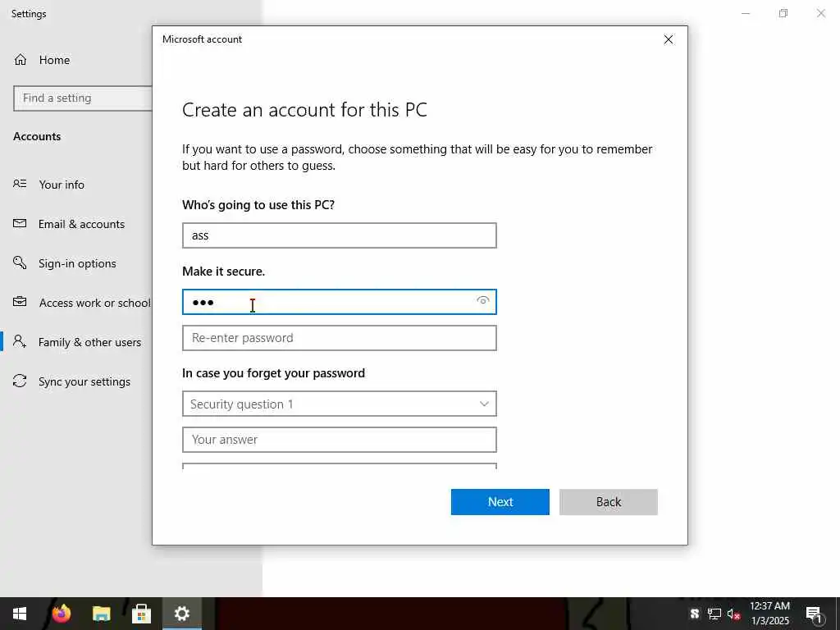
Task: Click the network icon in system tray
Action: coord(714,614)
